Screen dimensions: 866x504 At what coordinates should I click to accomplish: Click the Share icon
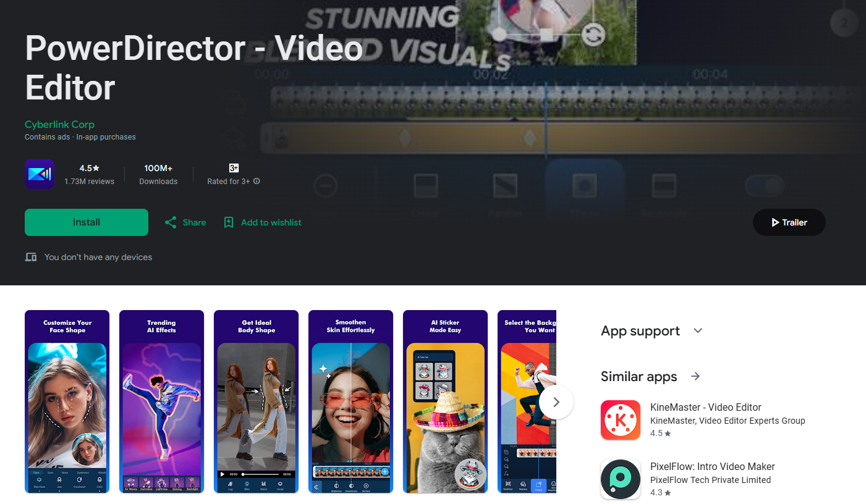pyautogui.click(x=171, y=222)
